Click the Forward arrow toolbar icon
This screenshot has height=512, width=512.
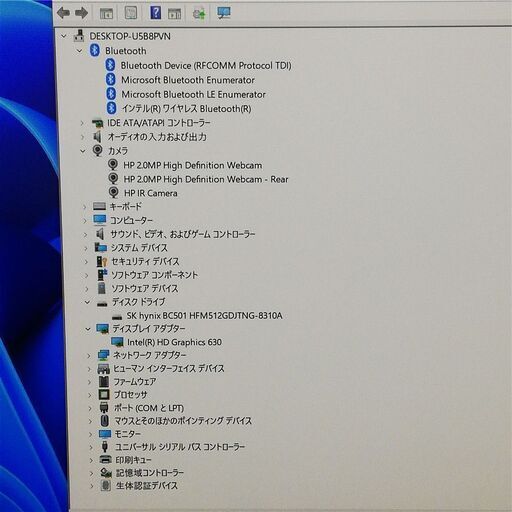click(x=82, y=13)
